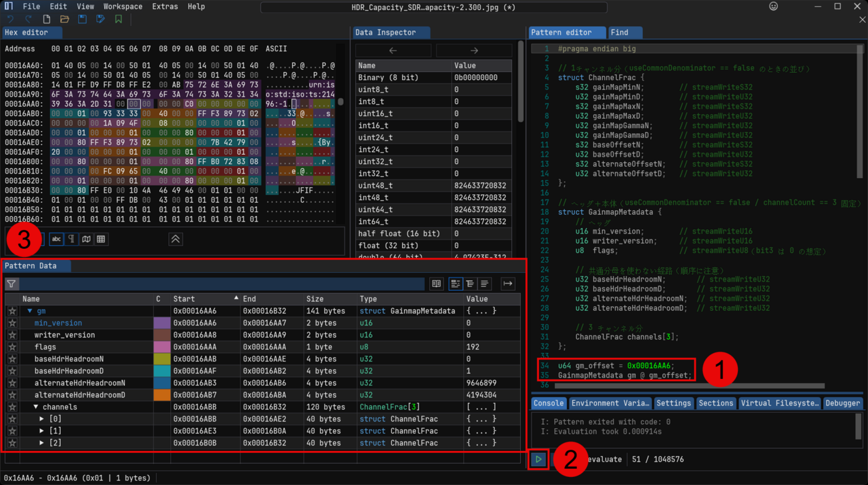Viewport: 868px width, 485px height.
Task: Click the Pattern Data filter input field
Action: point(220,284)
